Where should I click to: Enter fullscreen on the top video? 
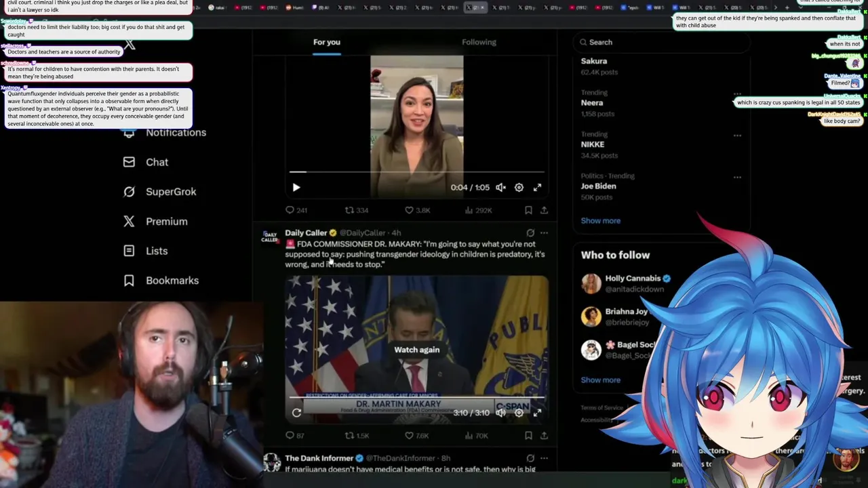point(537,188)
